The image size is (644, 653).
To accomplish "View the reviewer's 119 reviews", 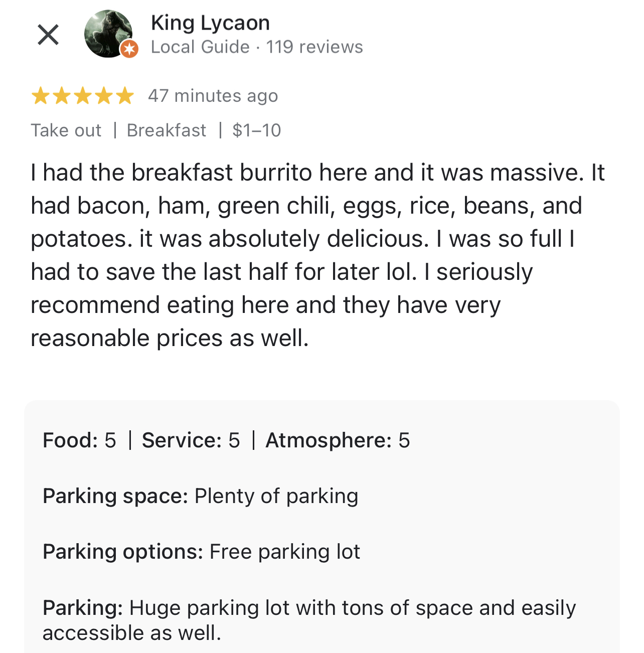I will (314, 47).
